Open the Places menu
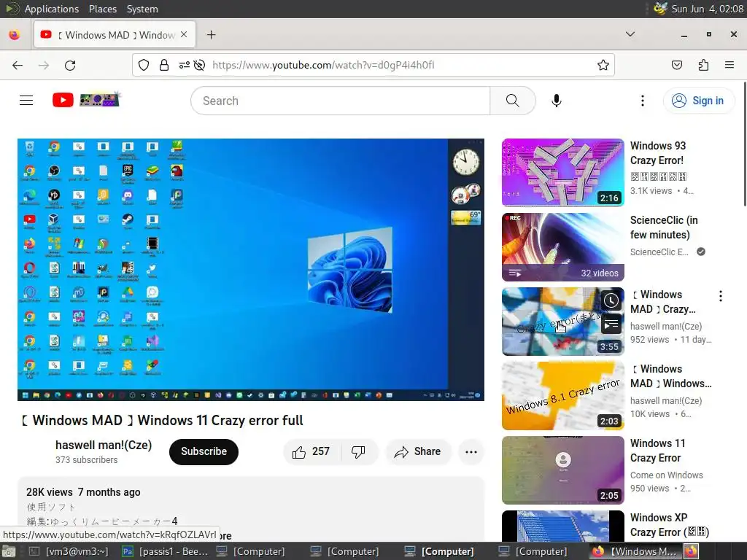The width and height of the screenshot is (747, 560). click(102, 9)
